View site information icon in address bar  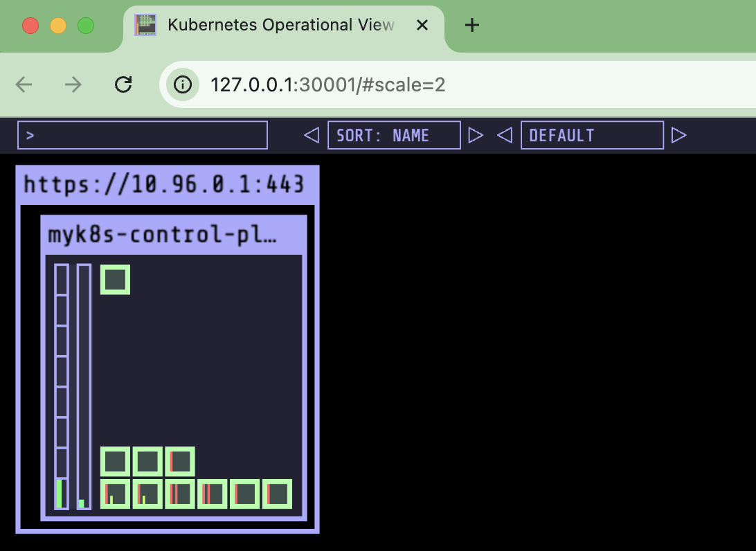(183, 84)
